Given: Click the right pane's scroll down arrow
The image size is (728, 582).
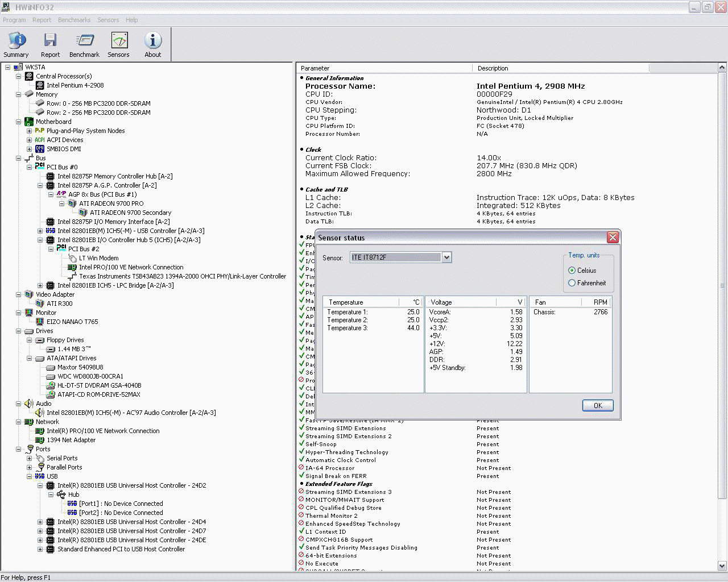Looking at the screenshot, I should [722, 566].
